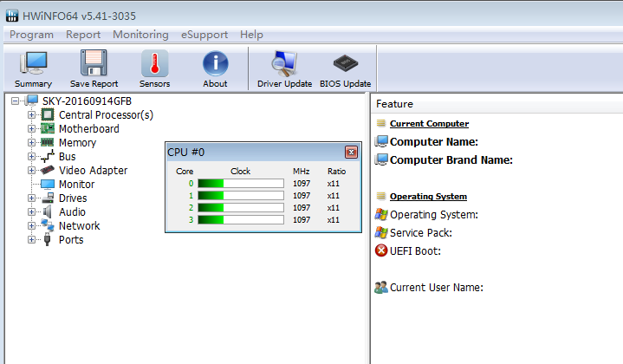Click the About info icon
The height and width of the screenshot is (364, 623).
[216, 63]
